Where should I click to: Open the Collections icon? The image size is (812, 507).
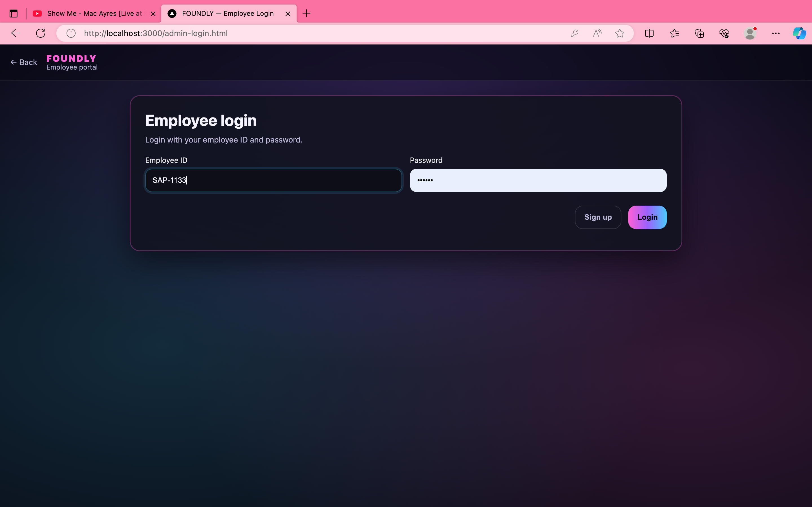pos(699,33)
